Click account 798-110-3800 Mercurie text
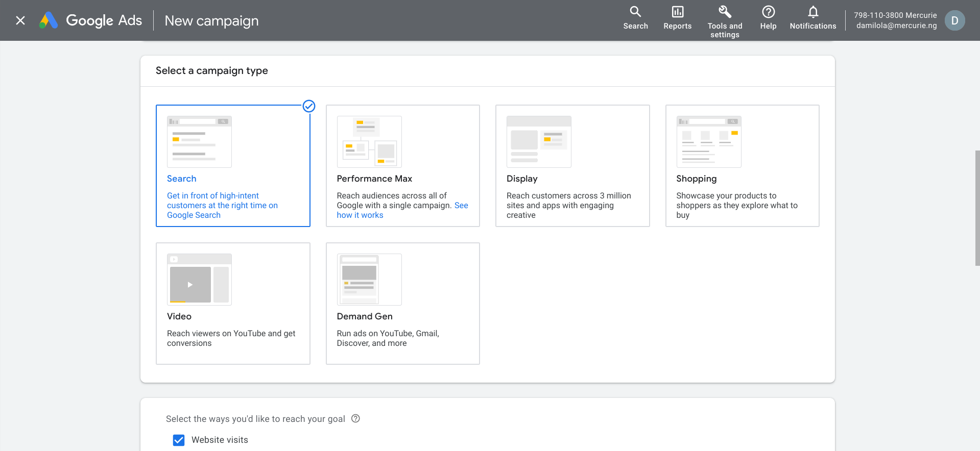Viewport: 980px width, 451px height. click(x=895, y=15)
